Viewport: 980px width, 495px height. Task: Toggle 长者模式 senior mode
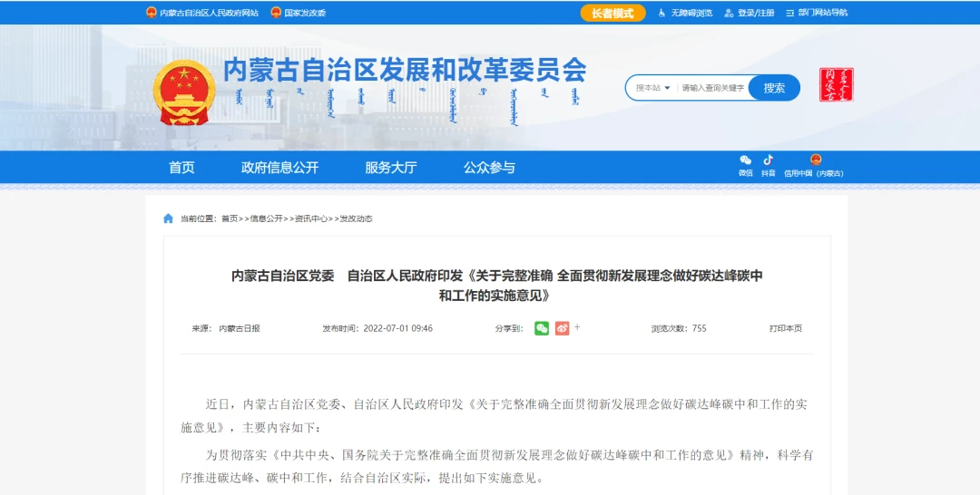(x=612, y=13)
